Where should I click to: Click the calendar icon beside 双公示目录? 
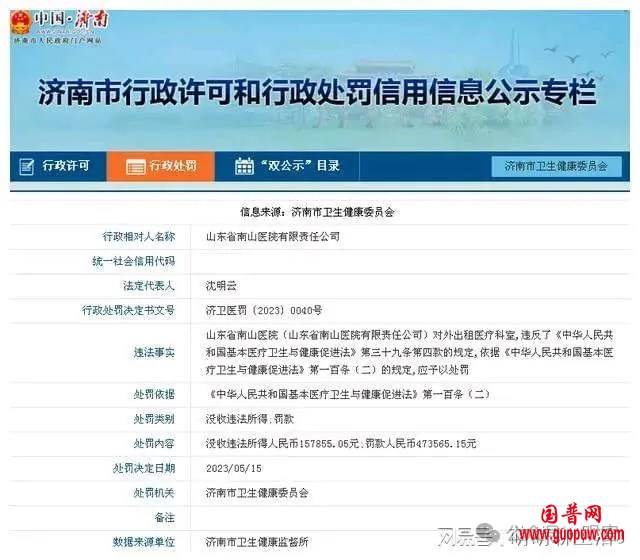click(244, 166)
